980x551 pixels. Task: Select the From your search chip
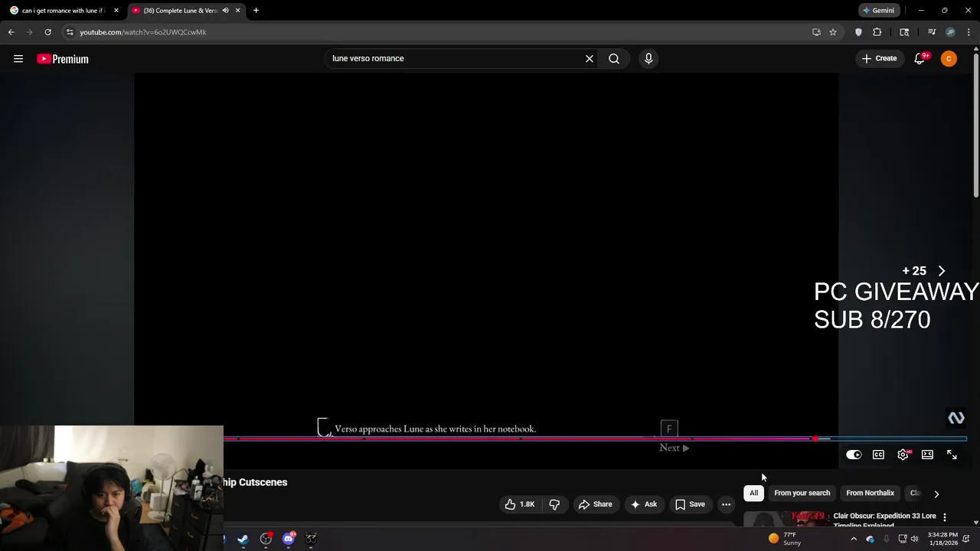pos(802,493)
